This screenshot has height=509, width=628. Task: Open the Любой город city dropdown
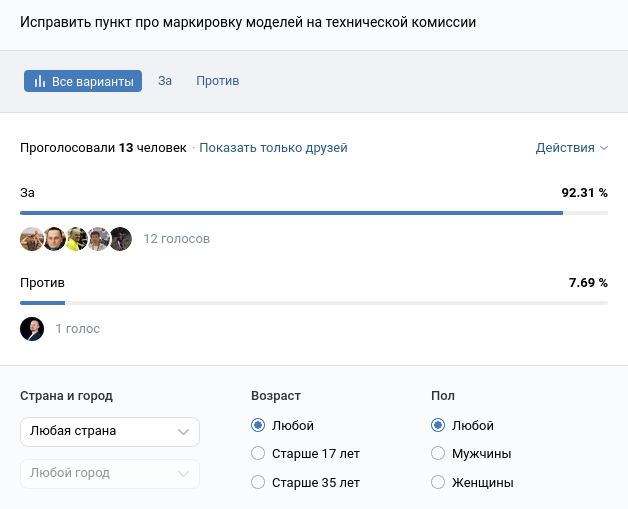point(110,473)
